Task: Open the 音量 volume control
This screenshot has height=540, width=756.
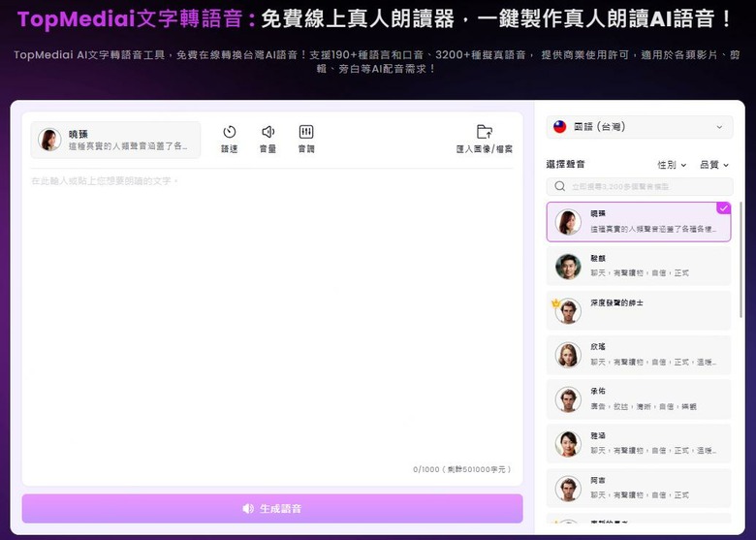Action: [268, 139]
